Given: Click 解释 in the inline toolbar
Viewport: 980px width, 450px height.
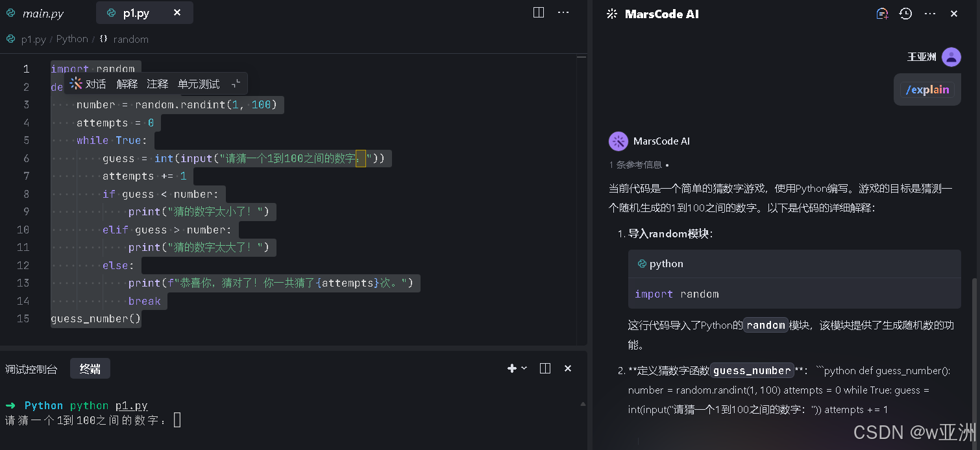Looking at the screenshot, I should 127,84.
